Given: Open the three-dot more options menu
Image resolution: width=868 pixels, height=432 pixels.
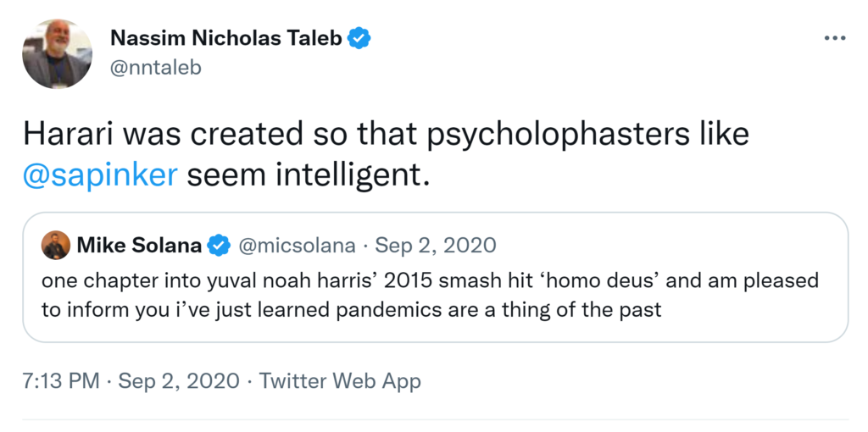Looking at the screenshot, I should click(x=835, y=38).
